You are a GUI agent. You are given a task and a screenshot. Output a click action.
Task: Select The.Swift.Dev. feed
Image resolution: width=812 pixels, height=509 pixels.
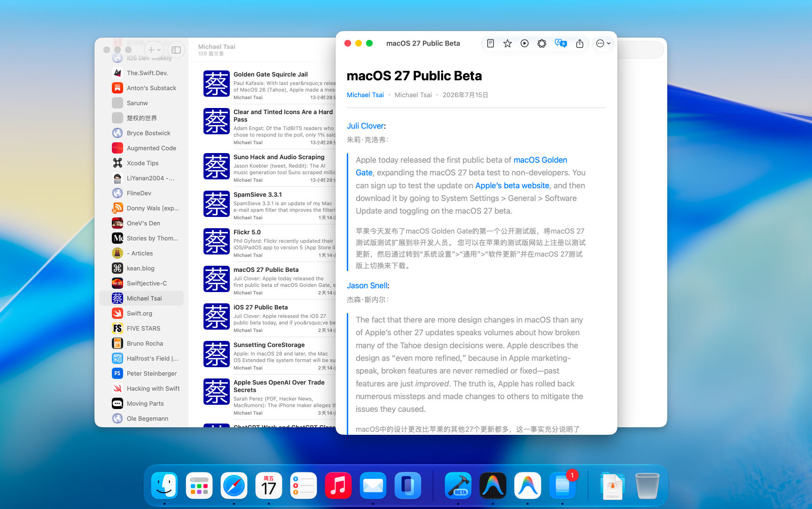point(141,73)
